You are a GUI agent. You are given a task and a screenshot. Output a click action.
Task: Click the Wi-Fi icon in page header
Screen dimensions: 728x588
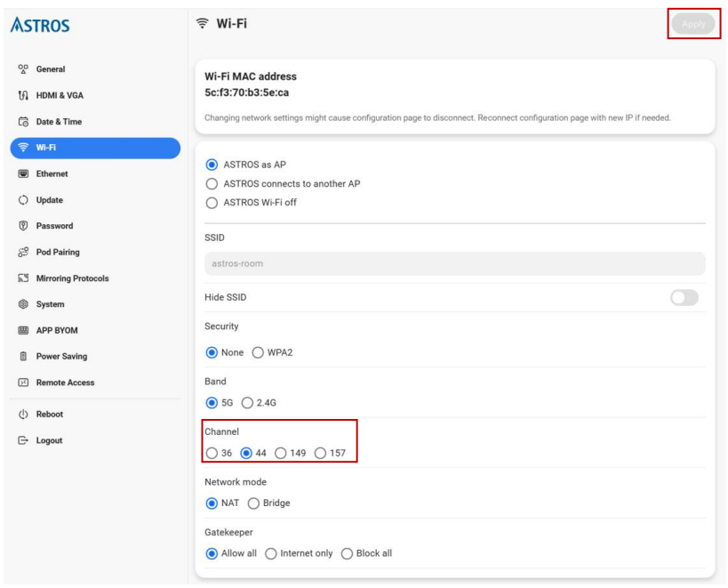(203, 23)
